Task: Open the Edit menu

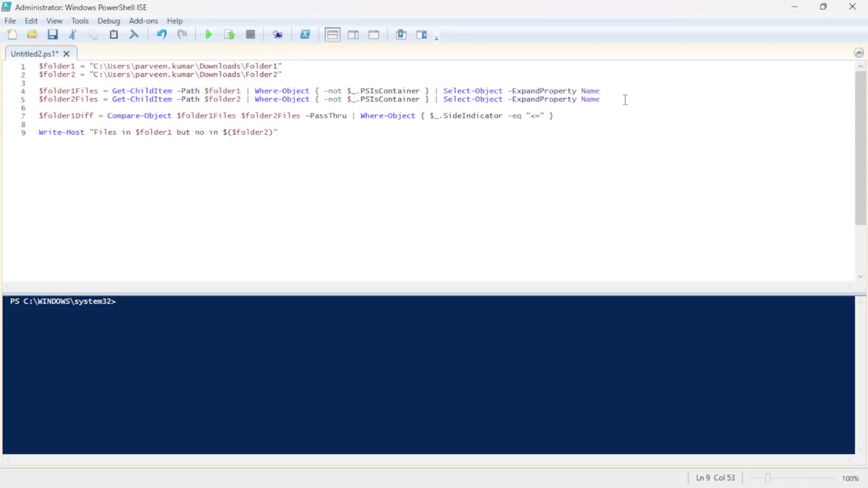Action: (x=31, y=21)
